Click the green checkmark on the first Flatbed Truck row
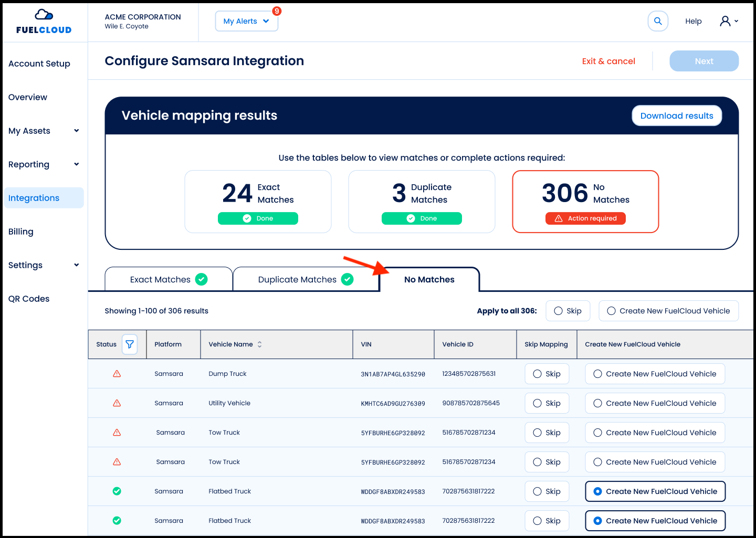 tap(117, 491)
